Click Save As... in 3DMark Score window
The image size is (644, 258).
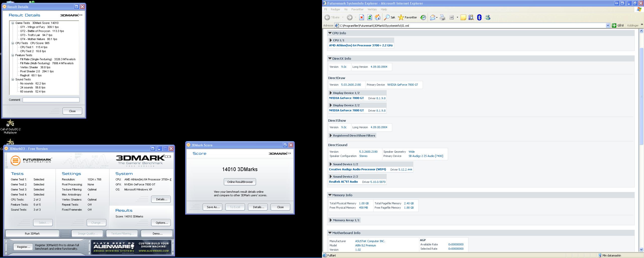pyautogui.click(x=213, y=207)
